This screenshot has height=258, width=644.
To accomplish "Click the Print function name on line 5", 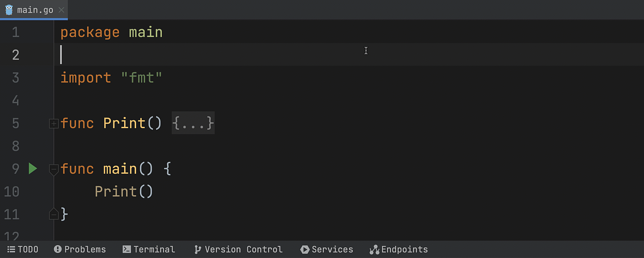I will click(x=125, y=123).
